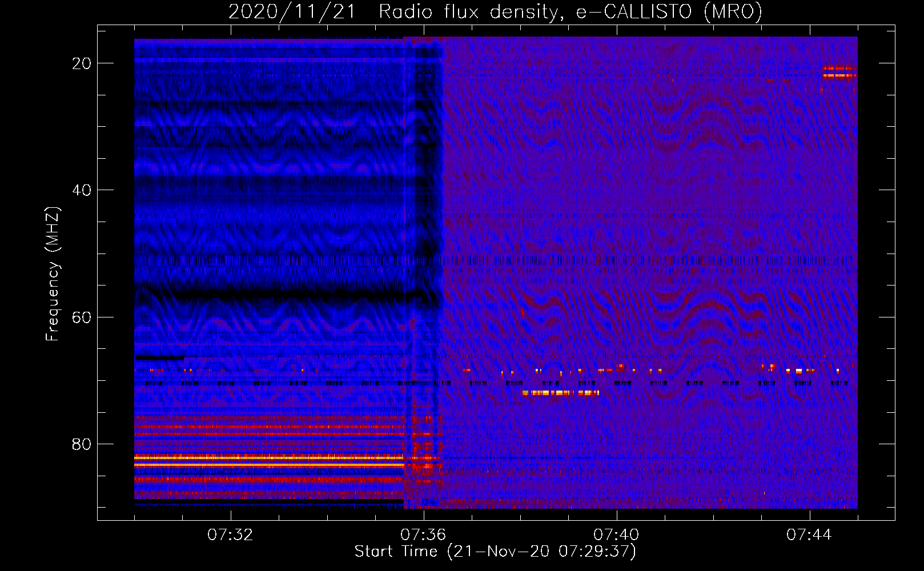Click the 07:44 time tick label

pyautogui.click(x=809, y=534)
